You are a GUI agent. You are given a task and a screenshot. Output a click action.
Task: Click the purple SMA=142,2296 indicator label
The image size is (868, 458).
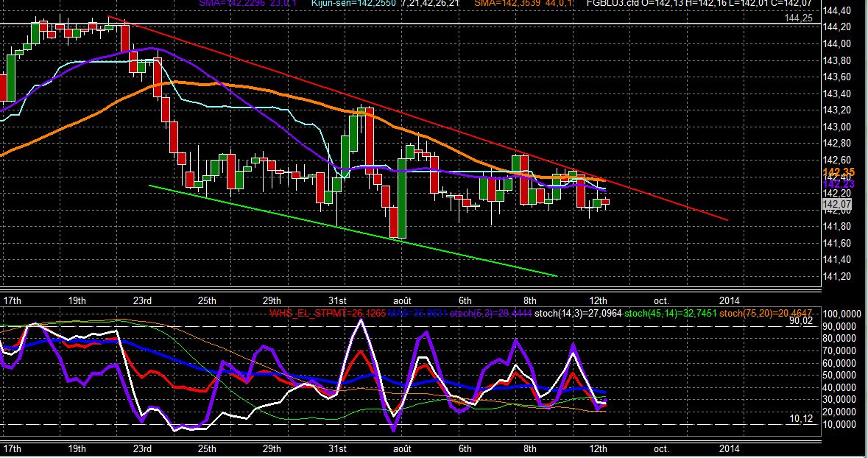tap(231, 3)
